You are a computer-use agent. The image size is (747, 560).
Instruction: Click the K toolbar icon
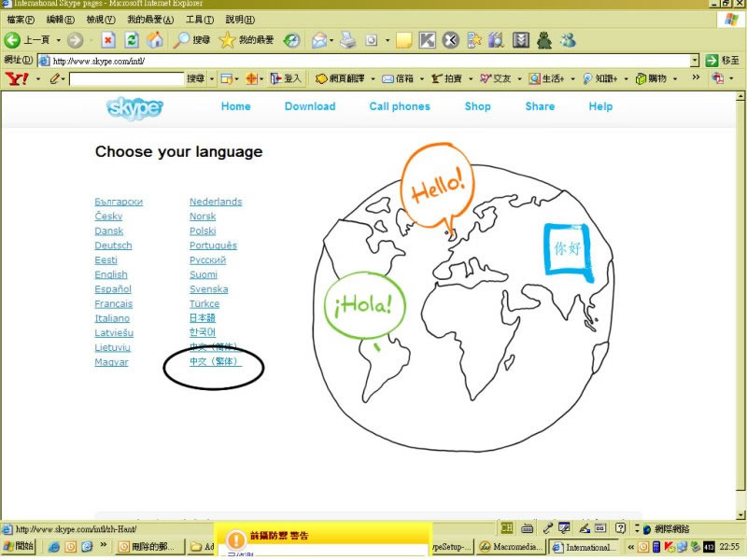point(428,40)
